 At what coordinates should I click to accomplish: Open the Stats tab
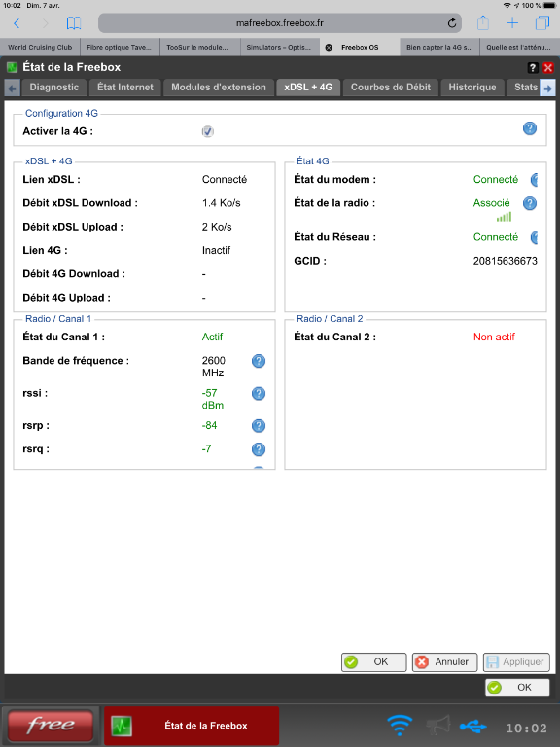(524, 88)
